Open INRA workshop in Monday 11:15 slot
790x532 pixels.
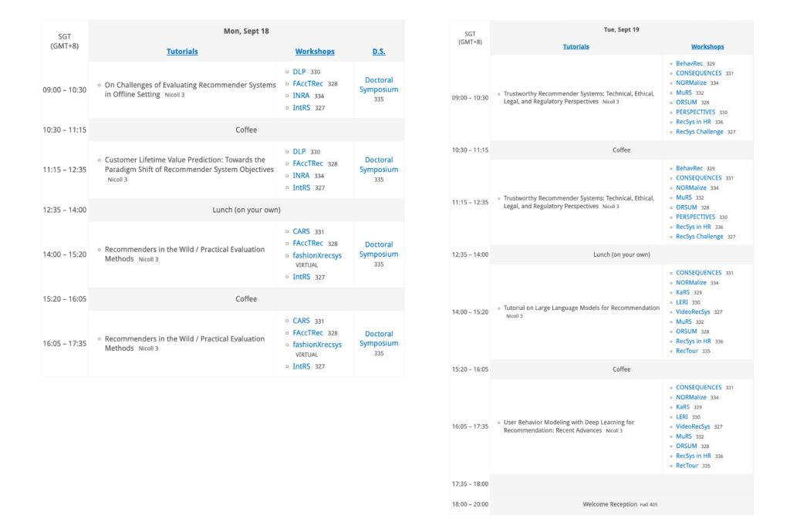click(301, 176)
